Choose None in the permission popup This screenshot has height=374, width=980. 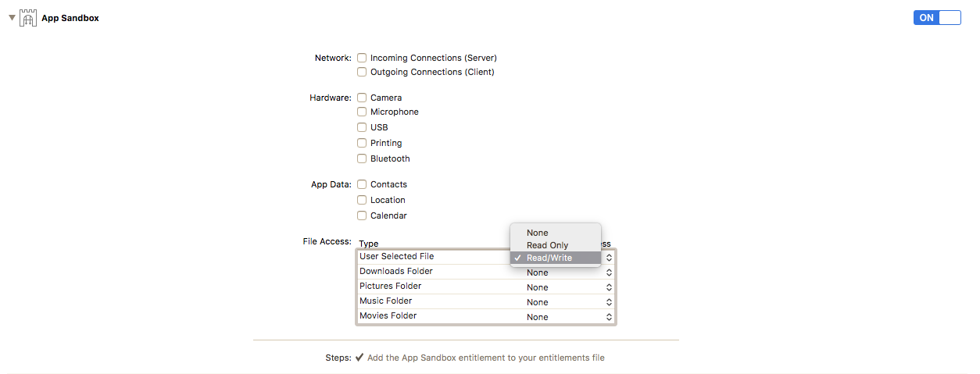pyautogui.click(x=538, y=233)
